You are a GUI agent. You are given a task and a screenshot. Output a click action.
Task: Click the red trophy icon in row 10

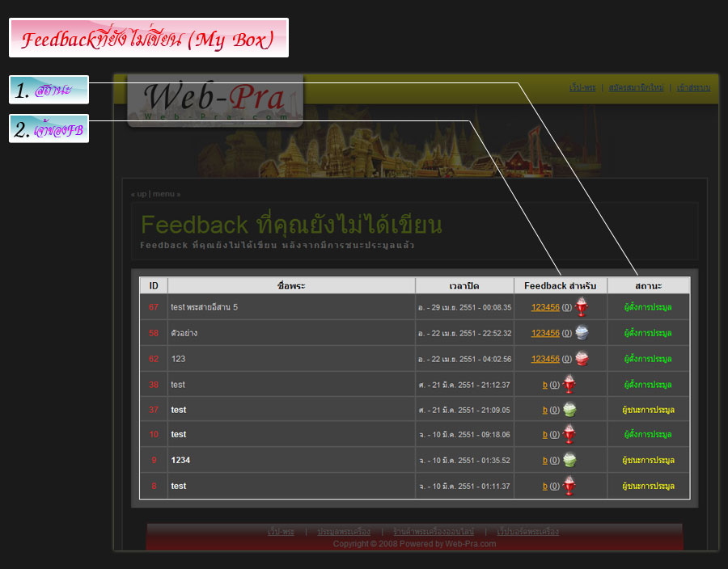569,435
